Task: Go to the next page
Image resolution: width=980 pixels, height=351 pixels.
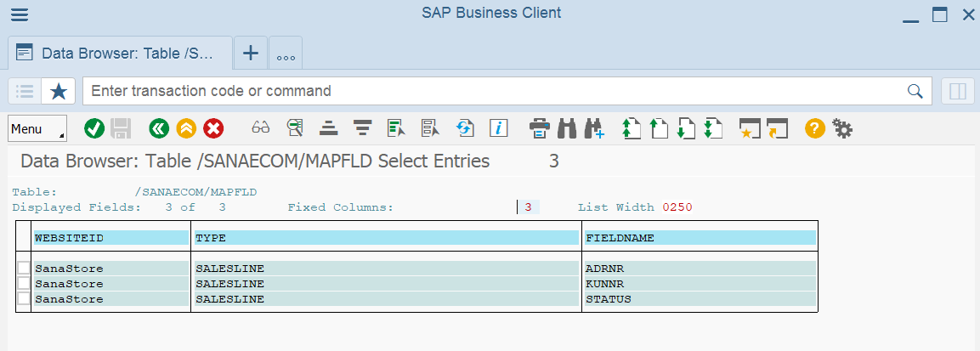Action: point(686,128)
